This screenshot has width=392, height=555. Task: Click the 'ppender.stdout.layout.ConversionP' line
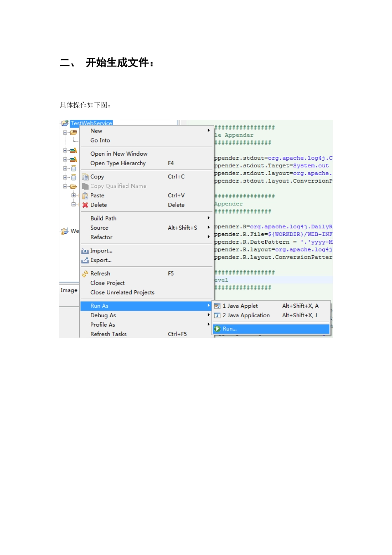point(273,181)
